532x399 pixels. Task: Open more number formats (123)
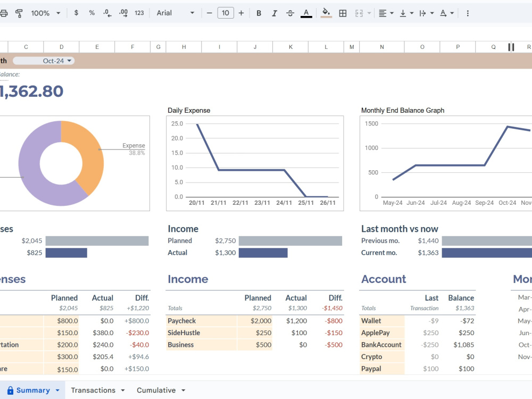coord(139,13)
